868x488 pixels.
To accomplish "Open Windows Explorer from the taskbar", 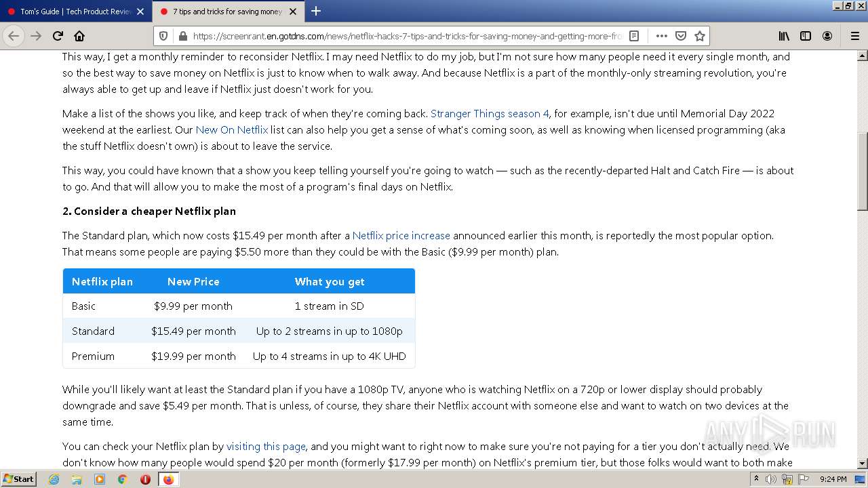I will (77, 479).
